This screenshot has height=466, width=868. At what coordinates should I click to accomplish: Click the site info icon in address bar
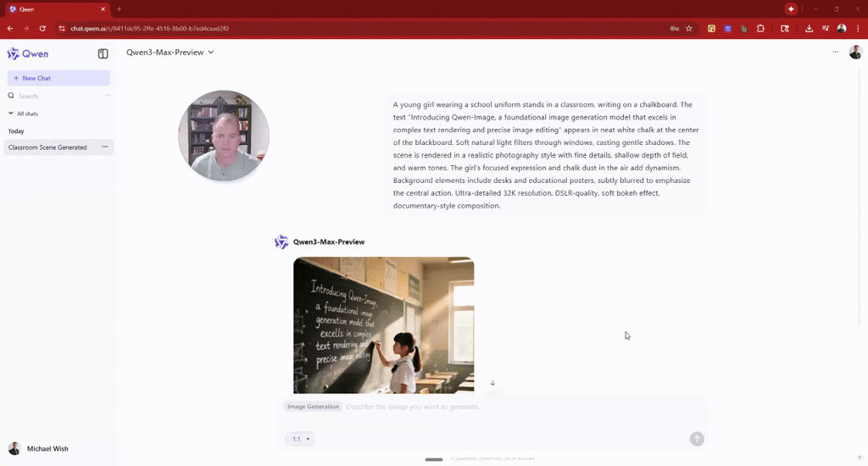pos(61,28)
